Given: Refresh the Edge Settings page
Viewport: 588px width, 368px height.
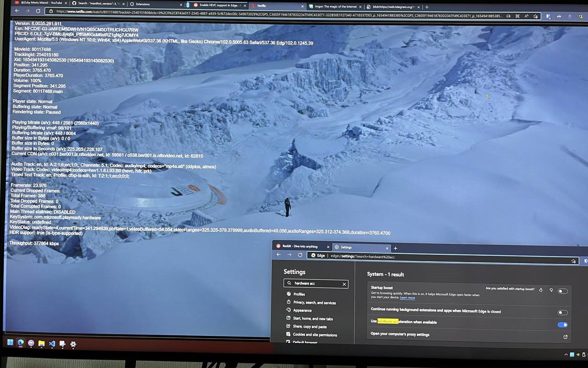Looking at the screenshot, I should pos(300,255).
